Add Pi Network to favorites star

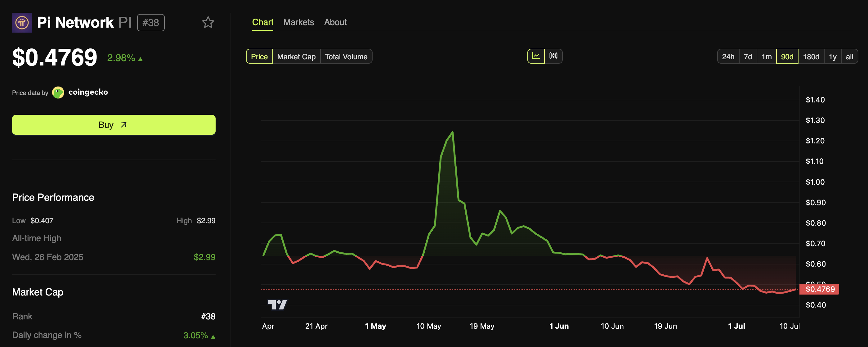[x=208, y=23]
